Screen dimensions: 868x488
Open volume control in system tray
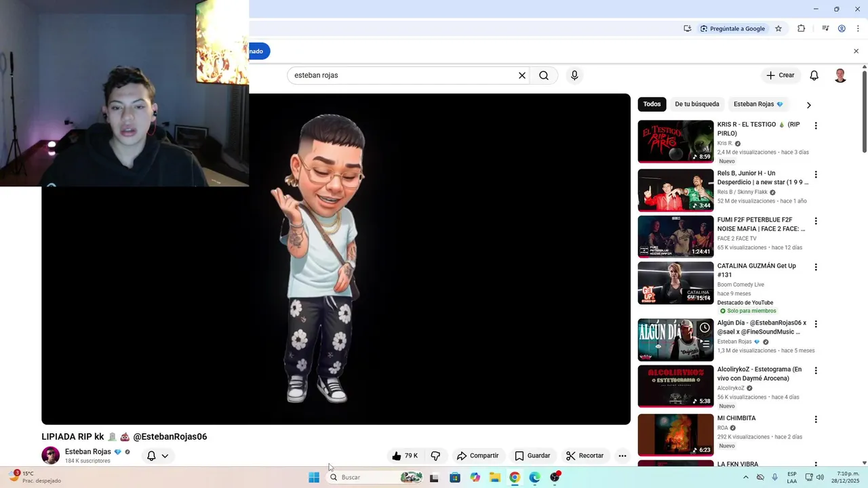click(x=820, y=477)
